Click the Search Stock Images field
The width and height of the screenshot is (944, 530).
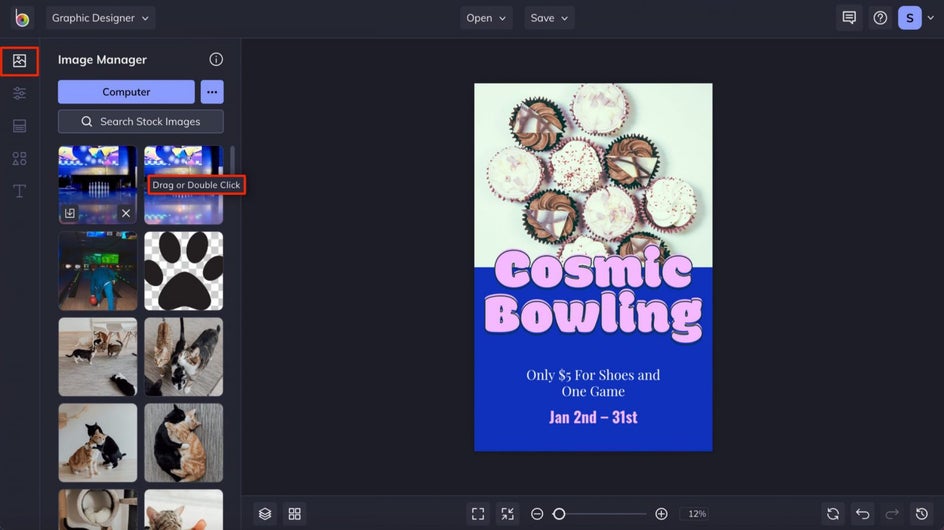141,122
